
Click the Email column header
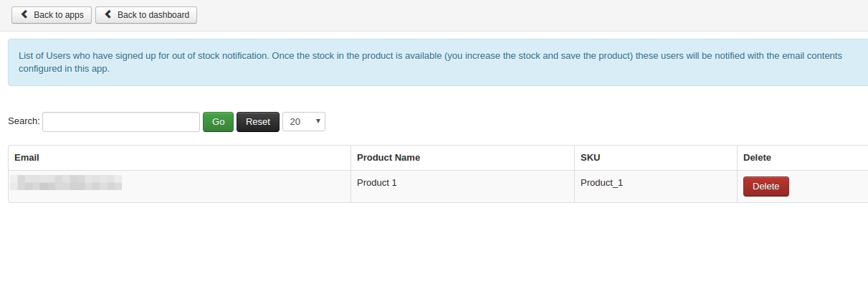(27, 158)
